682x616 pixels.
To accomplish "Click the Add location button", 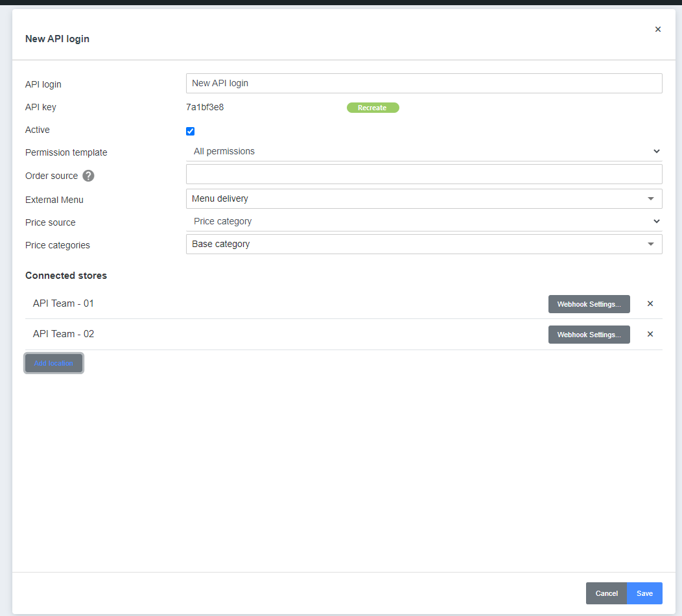I will point(54,363).
